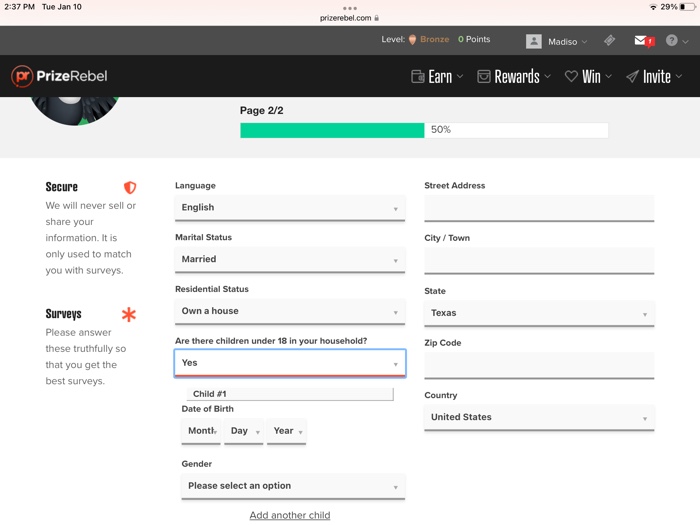The width and height of the screenshot is (700, 525).
Task: Click the Secure shield icon
Action: 130,188
